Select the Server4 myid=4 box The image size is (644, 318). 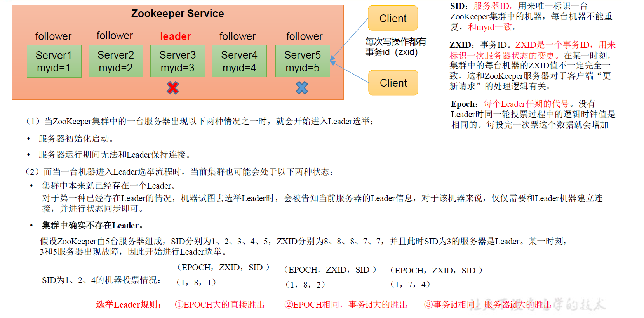coord(239,61)
